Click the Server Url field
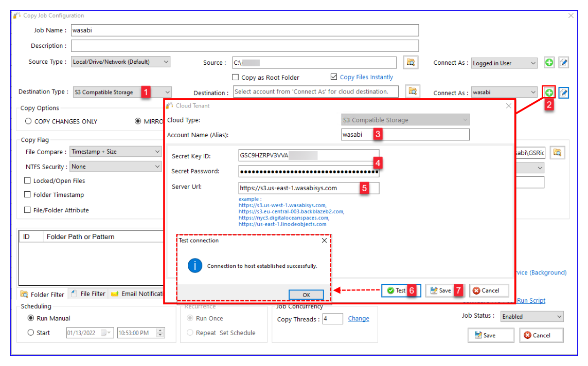The height and width of the screenshot is (366, 588). pos(309,188)
